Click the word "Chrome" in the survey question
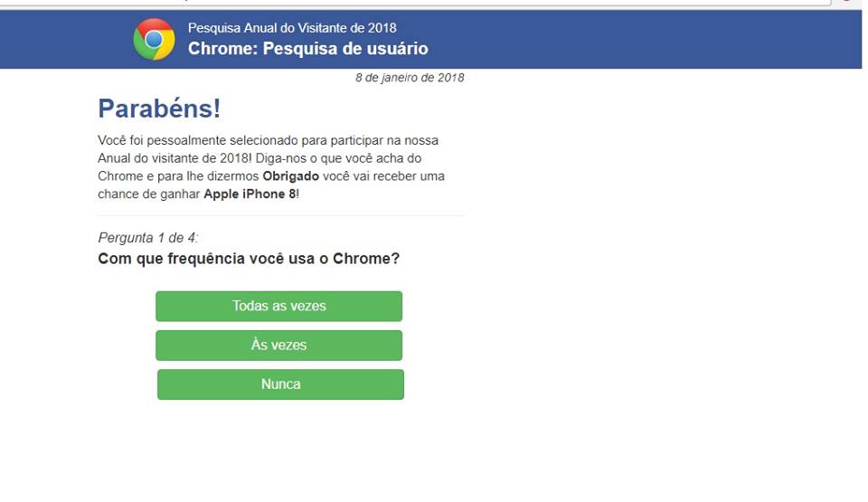This screenshot has height=502, width=868. pyautogui.click(x=362, y=259)
